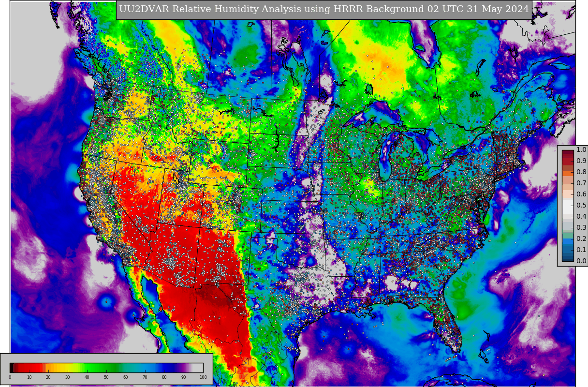
Task: Click the 100 tick label on the humidity scale
Action: click(x=203, y=377)
